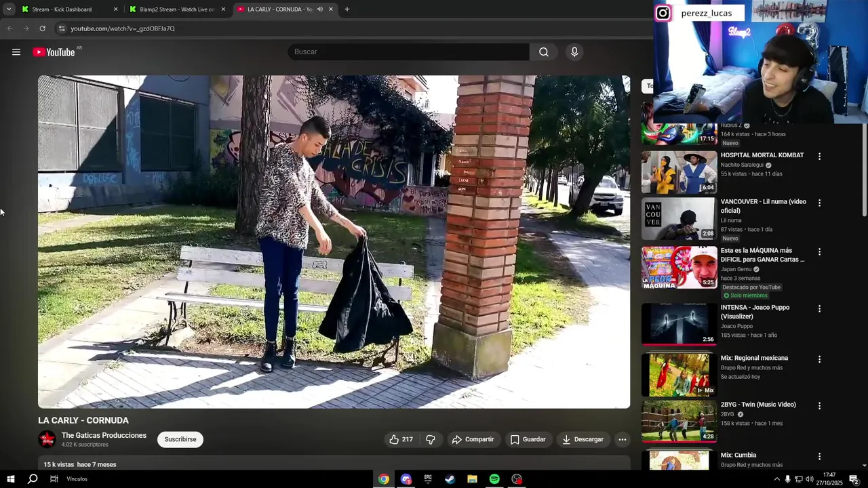Open the clock showing 17:47
This screenshot has height=488, width=868.
(x=829, y=479)
